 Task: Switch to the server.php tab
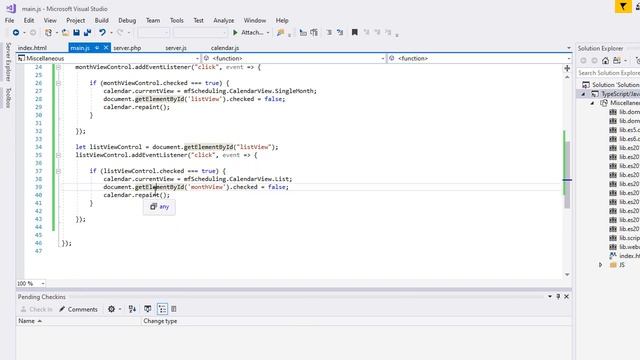[x=127, y=48]
